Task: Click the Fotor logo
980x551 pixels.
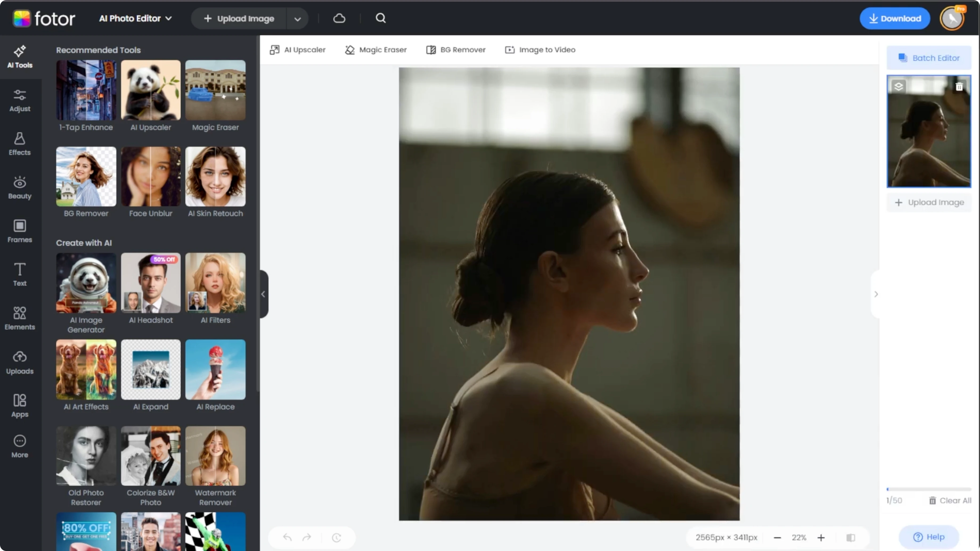Action: click(44, 18)
